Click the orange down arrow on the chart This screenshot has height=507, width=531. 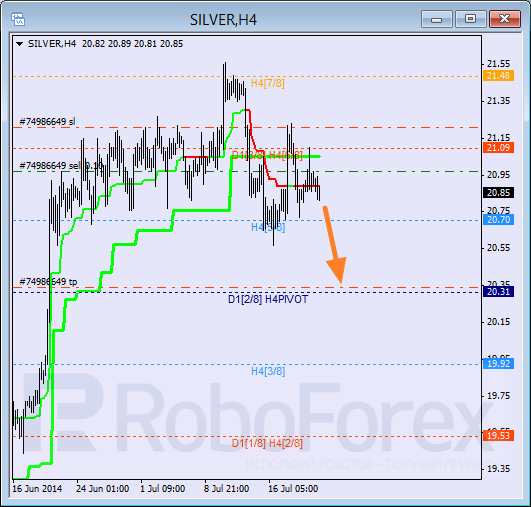[x=335, y=244]
